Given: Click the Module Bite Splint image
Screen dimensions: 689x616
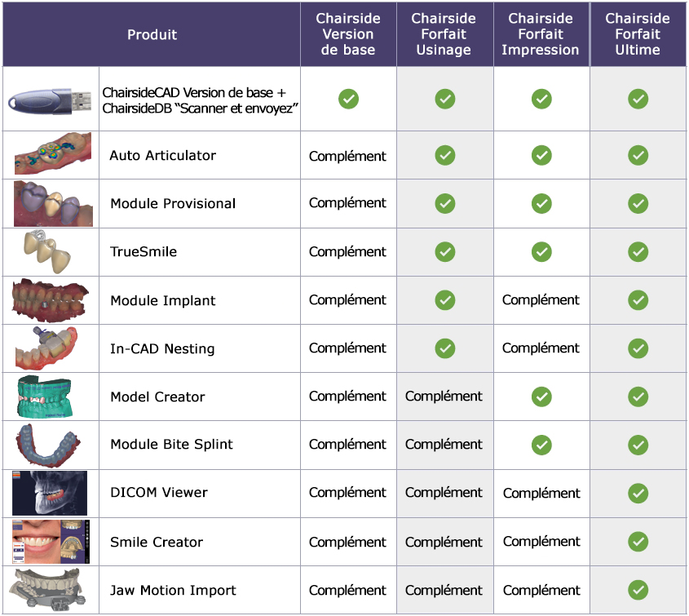Looking at the screenshot, I should click(48, 445).
